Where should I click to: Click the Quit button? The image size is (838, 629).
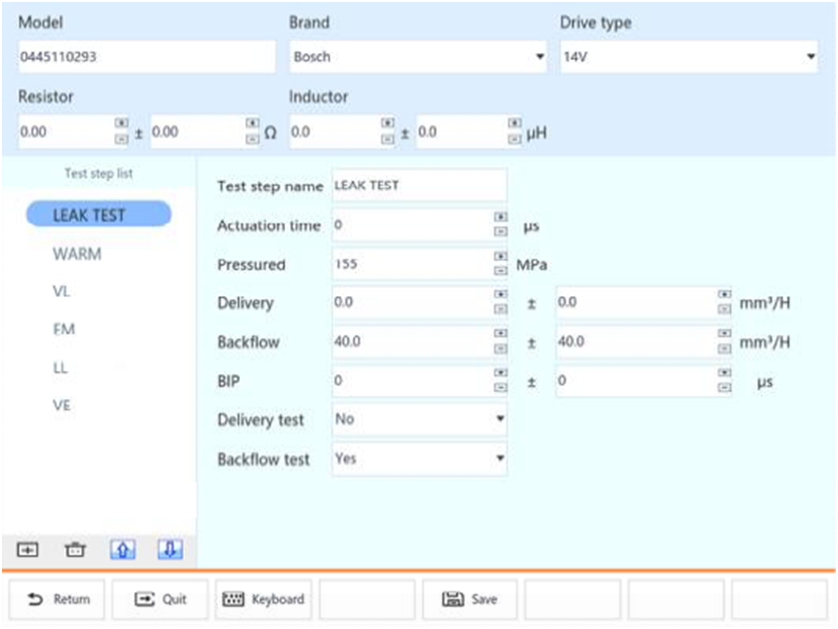[x=161, y=599]
